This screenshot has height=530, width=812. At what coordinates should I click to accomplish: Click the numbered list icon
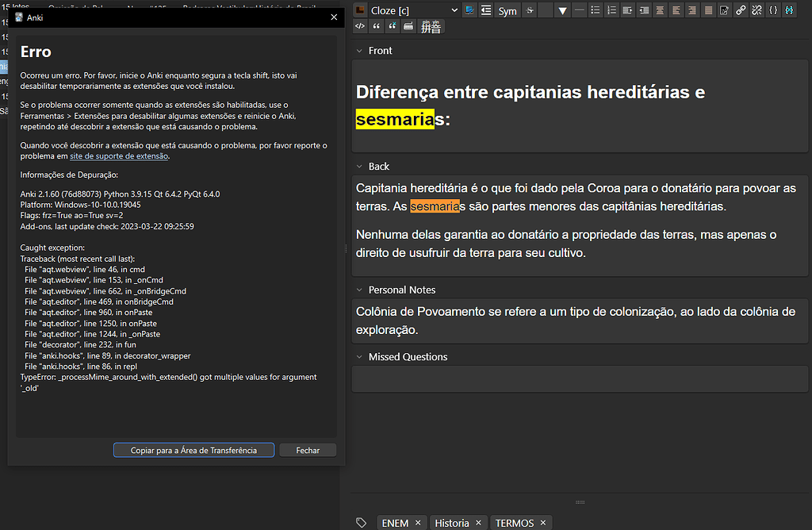click(611, 10)
